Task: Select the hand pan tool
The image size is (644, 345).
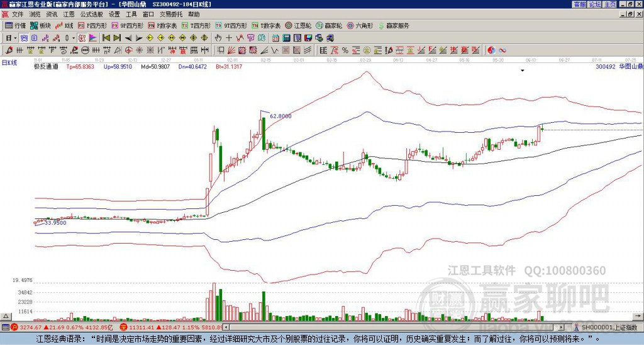Action: (x=218, y=38)
